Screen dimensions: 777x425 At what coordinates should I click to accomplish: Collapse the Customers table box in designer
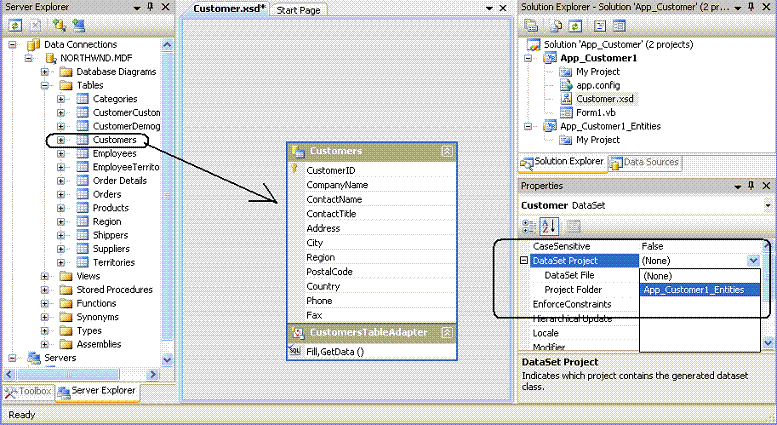446,151
